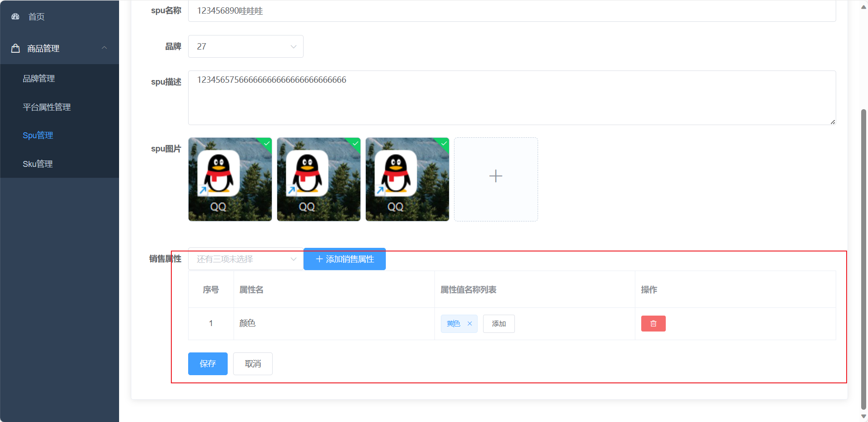Open the 品牌 dropdown showing 27
The height and width of the screenshot is (422, 868).
point(245,46)
